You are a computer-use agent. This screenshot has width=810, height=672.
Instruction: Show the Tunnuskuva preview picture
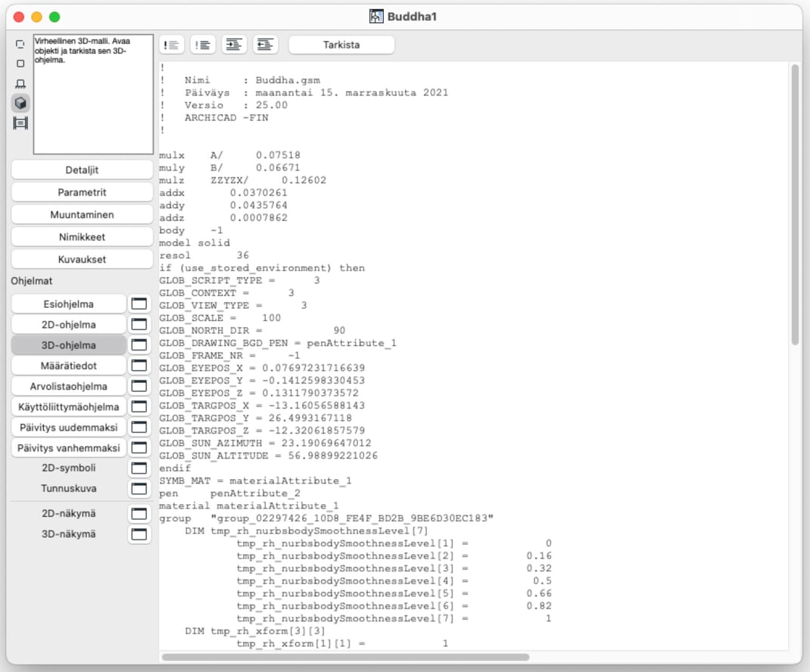point(69,489)
